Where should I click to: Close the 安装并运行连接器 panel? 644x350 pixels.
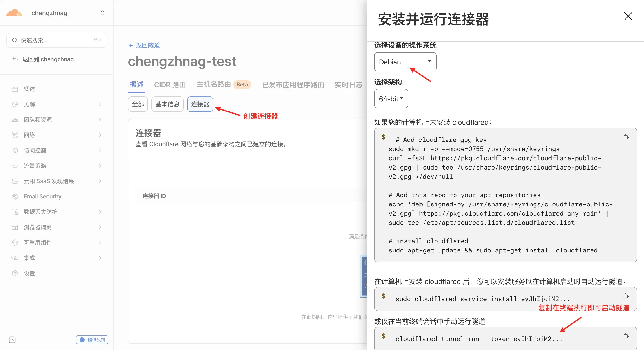628,16
